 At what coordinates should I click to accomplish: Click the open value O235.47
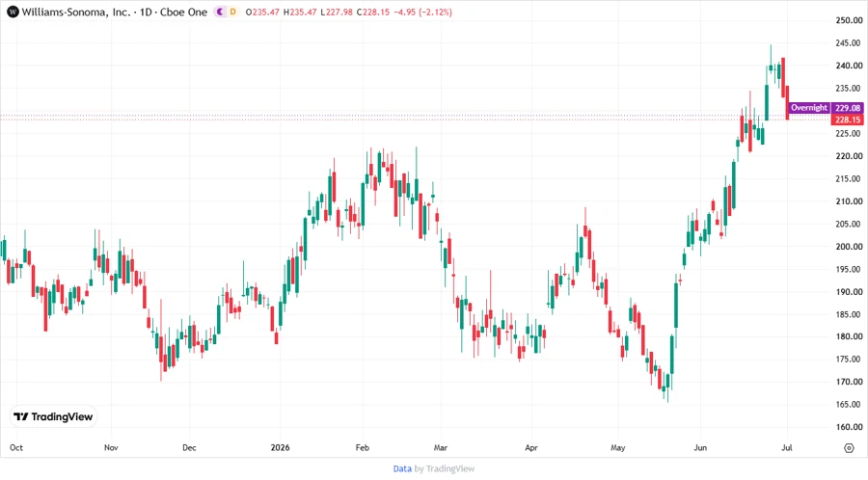coord(262,12)
